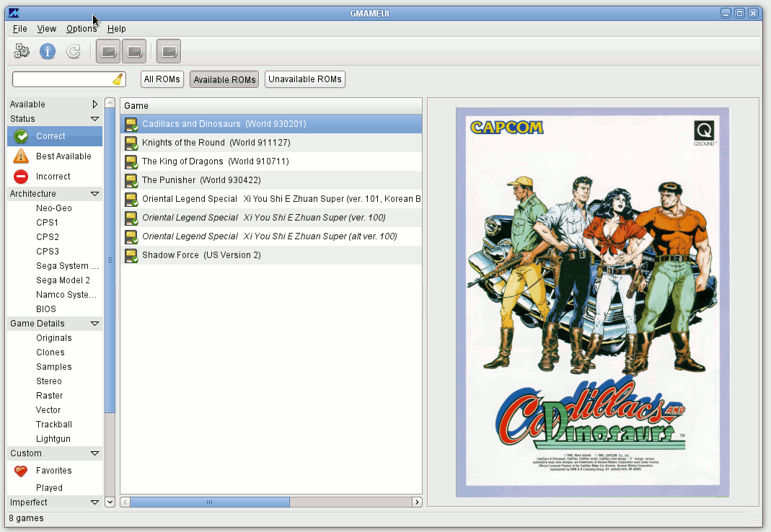
Task: Click the blue info properties icon
Action: click(48, 51)
